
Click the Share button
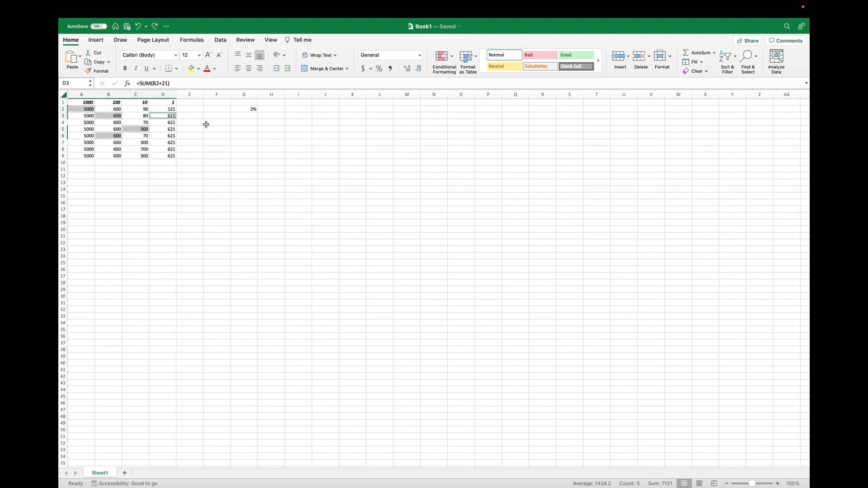click(748, 40)
